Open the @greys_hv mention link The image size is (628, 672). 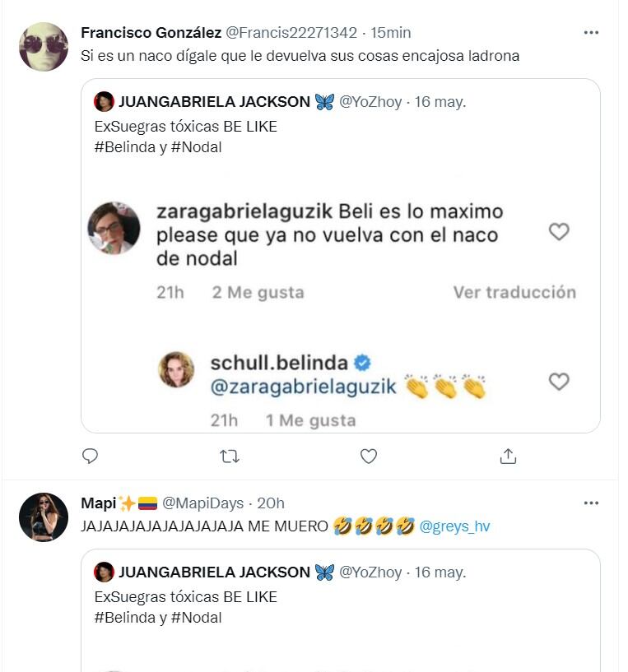point(454,526)
